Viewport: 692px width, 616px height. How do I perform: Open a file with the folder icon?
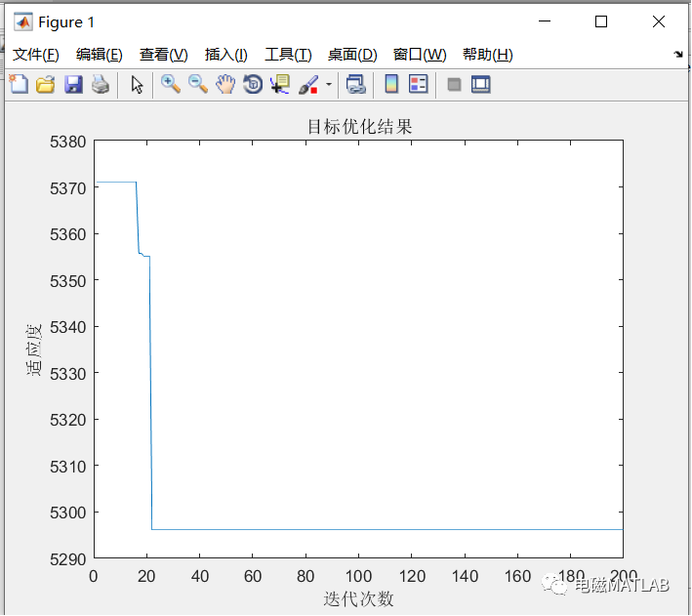46,84
